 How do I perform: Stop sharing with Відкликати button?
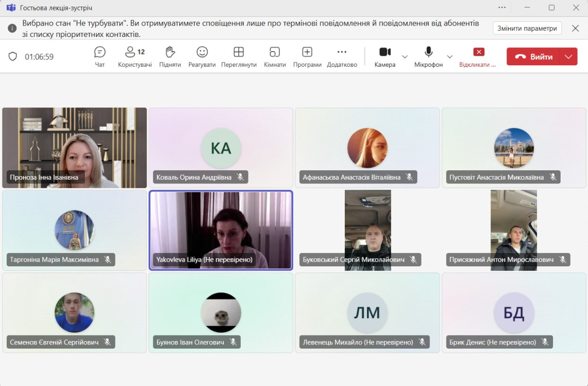click(478, 56)
